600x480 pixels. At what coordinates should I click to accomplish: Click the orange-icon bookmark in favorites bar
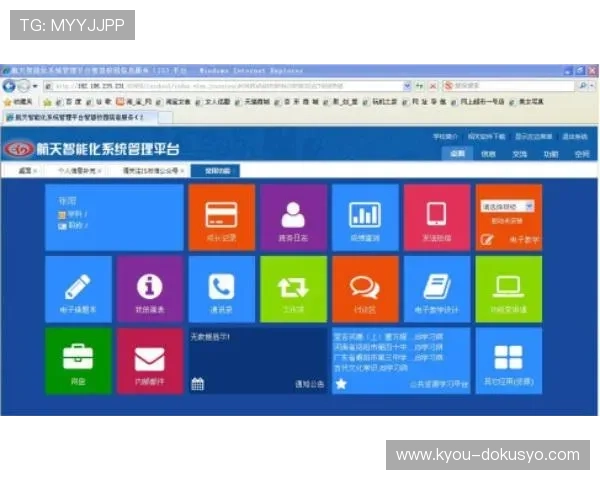pyautogui.click(x=134, y=102)
